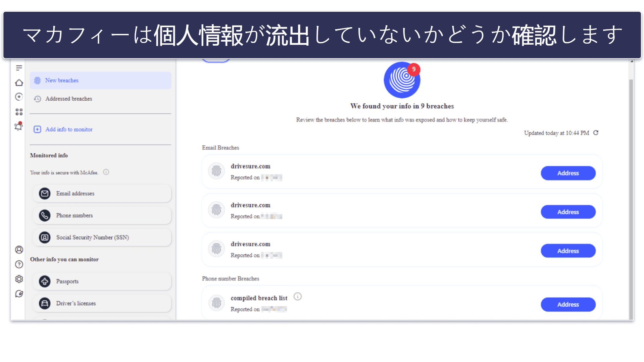Add Driver's licenses to monitoring
The width and height of the screenshot is (644, 362).
(x=102, y=303)
